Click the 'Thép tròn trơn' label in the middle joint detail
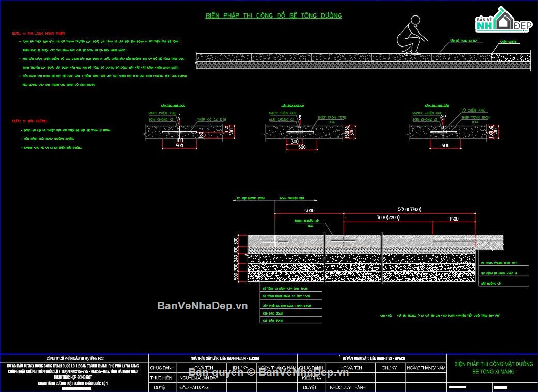The height and width of the screenshot is (392, 538). coord(331,117)
